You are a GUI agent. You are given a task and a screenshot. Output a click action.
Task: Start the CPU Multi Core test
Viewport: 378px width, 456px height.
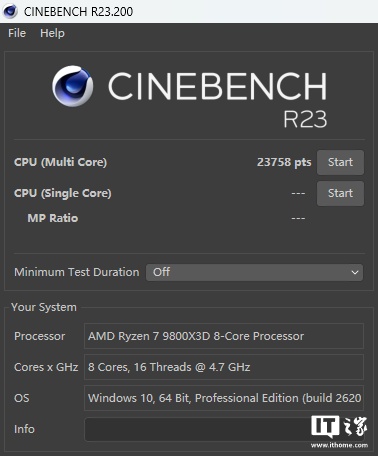point(340,162)
